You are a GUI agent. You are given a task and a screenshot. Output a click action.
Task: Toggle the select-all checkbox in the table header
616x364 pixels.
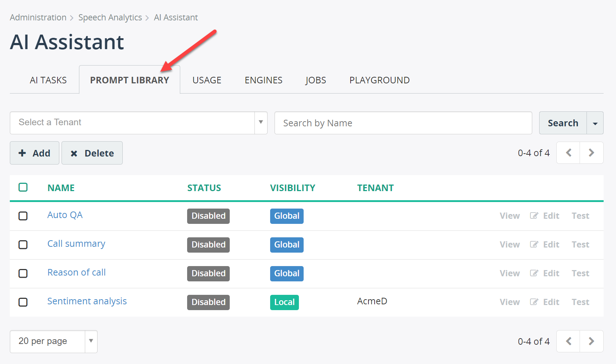[23, 187]
